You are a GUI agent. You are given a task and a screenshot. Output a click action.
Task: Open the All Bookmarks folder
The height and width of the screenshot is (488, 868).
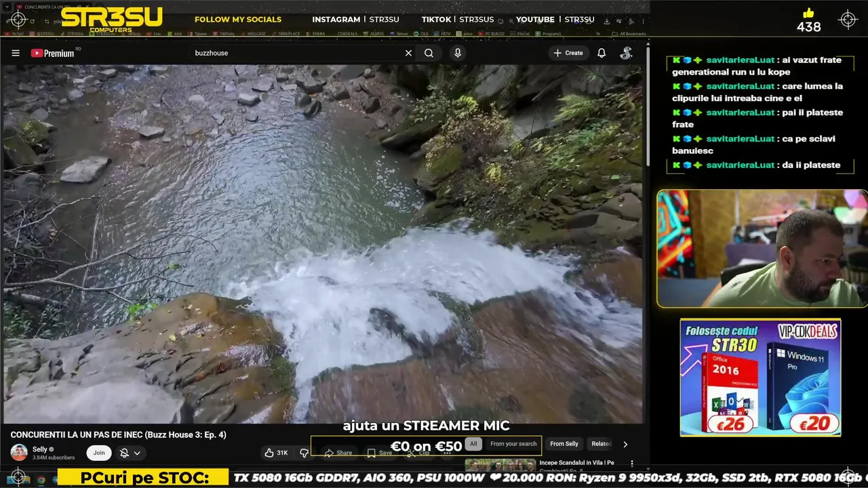pyautogui.click(x=629, y=33)
